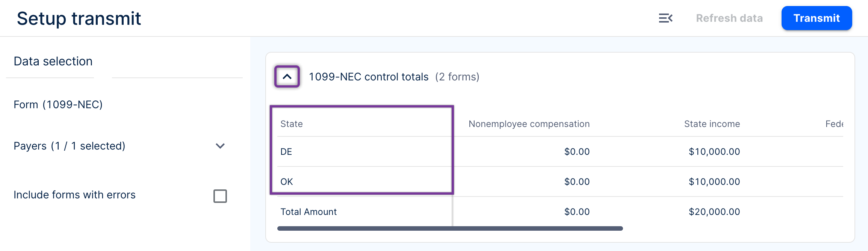The height and width of the screenshot is (251, 868).
Task: Enable Include forms with errors checkbox
Action: click(220, 196)
